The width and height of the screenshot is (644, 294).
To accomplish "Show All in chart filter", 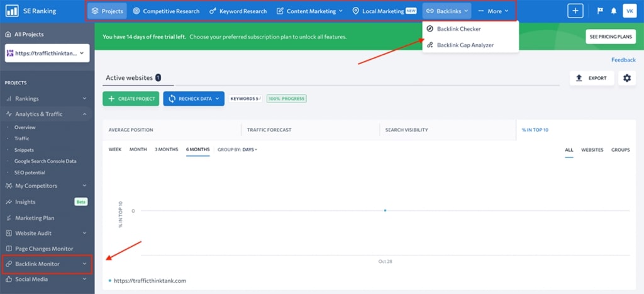I will pyautogui.click(x=569, y=150).
